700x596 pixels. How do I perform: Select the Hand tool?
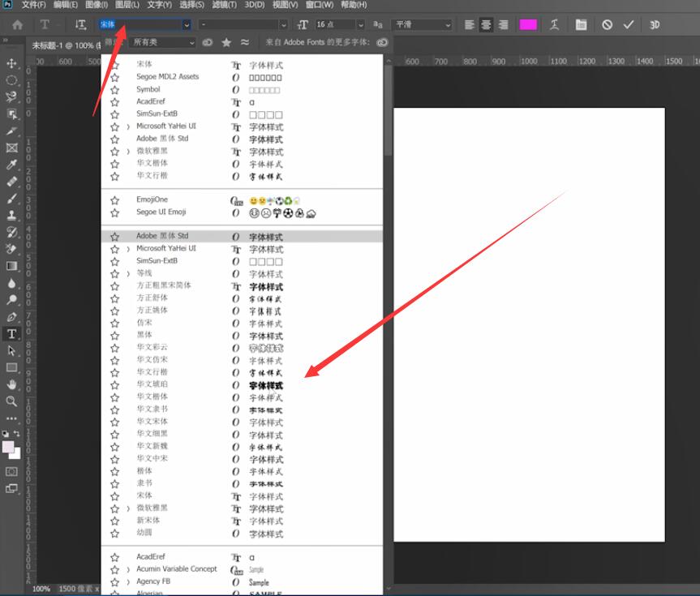click(11, 384)
